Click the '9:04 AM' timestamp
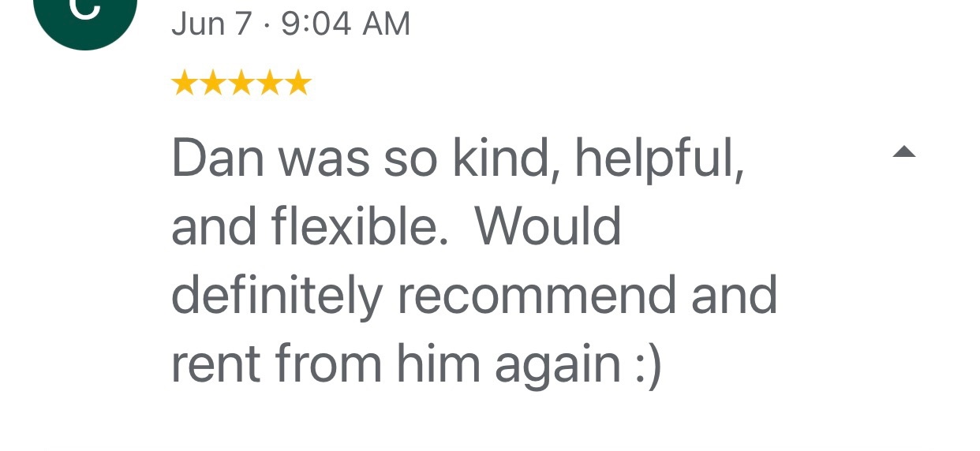This screenshot has width=980, height=451. pos(346,24)
